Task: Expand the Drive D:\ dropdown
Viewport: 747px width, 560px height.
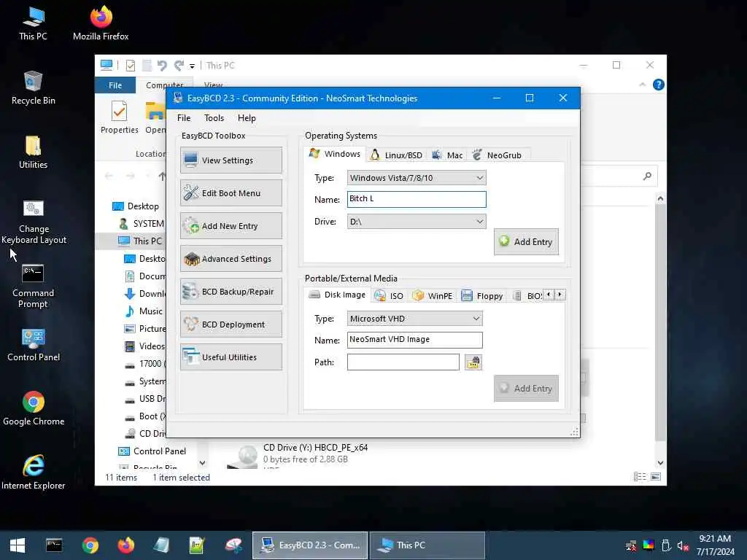Action: 417,222
